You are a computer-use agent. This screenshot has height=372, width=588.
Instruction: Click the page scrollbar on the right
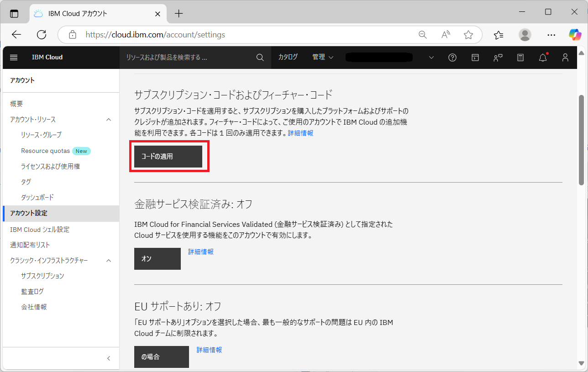tap(581, 137)
